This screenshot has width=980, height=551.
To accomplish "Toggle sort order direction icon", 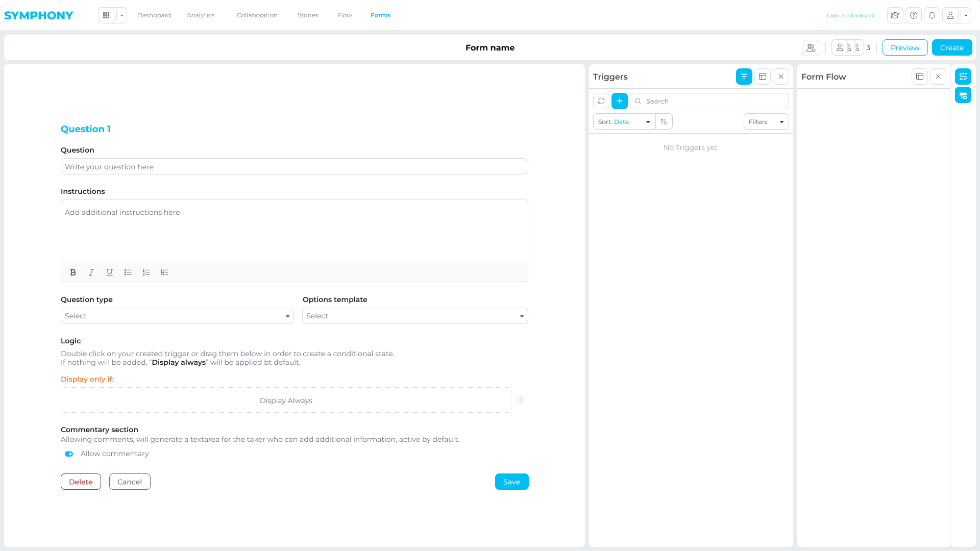I will pyautogui.click(x=664, y=121).
